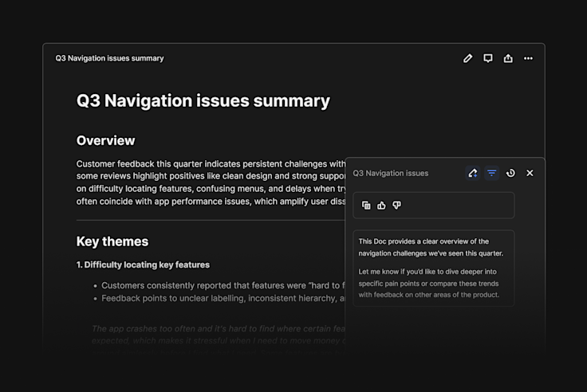
Task: Click the large 'Q3 Navigation issues summary' heading
Action: click(203, 100)
